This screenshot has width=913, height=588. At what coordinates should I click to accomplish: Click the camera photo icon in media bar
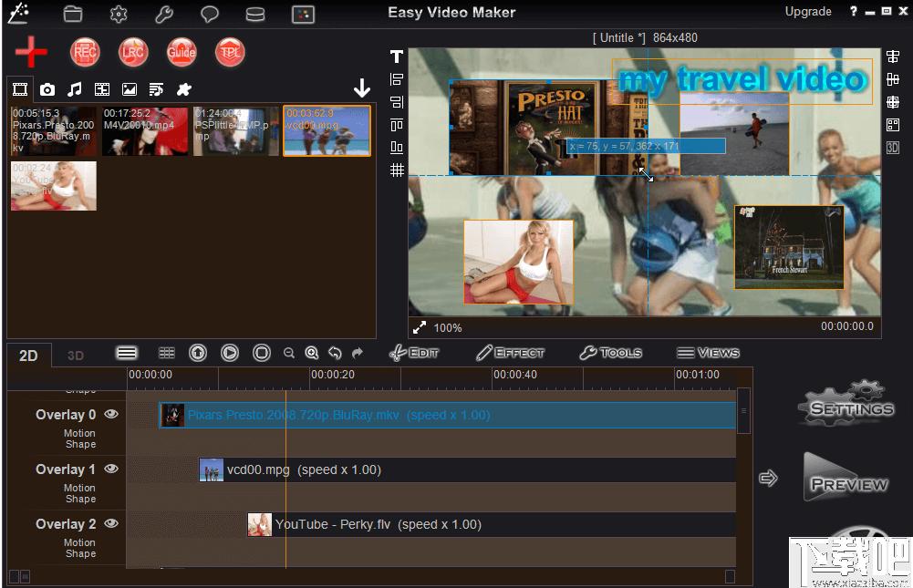coord(47,88)
